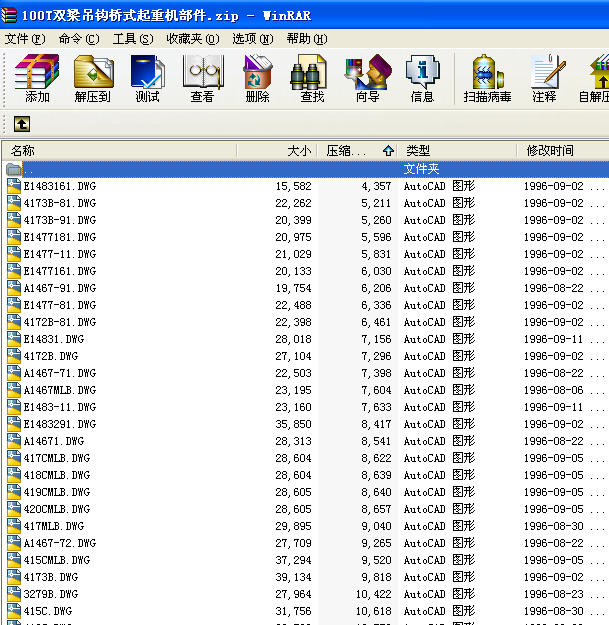Select file E1477161.DWG
The image size is (609, 625).
[60, 271]
